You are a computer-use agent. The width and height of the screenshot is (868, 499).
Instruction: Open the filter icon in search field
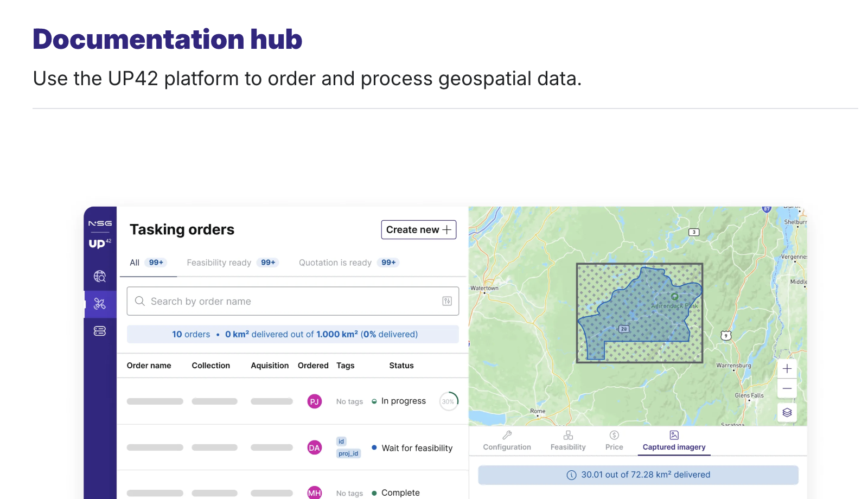tap(447, 301)
